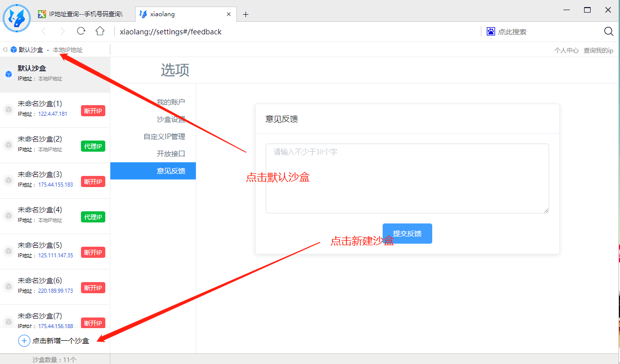Switch to the xiaolang tab

(186, 14)
